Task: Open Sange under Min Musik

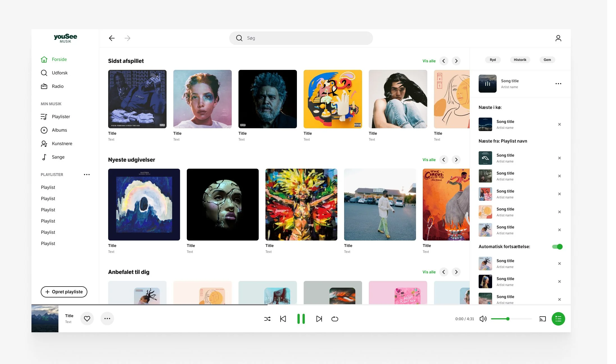Action: tap(53, 157)
